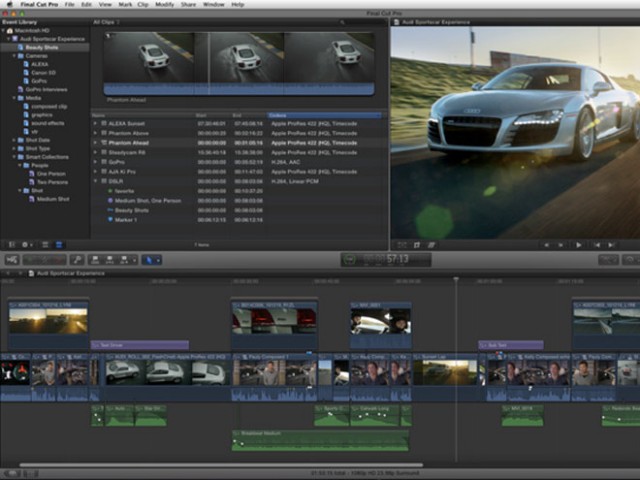
Task: Click the Insert clip edit icon
Action: 109,260
